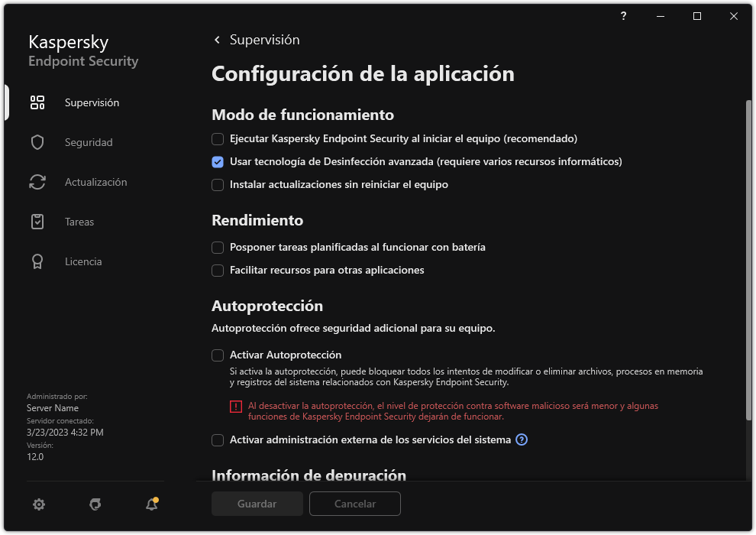The image size is (756, 535).
Task: Check Posponer tareas planificadas al funcionar con batería
Action: click(218, 248)
